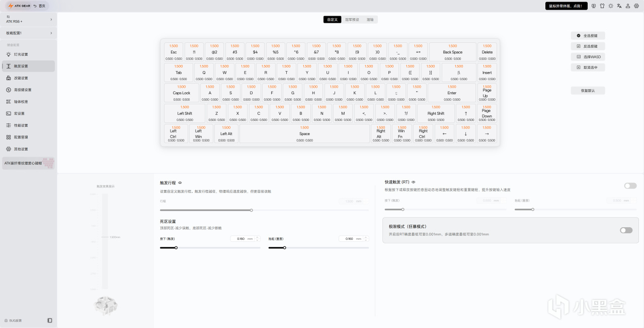Click 全选按键 select all keys
Viewport: 644px width, 328px height.
(x=588, y=36)
